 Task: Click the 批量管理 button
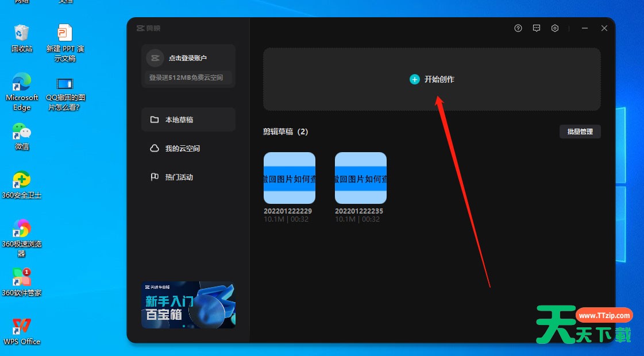(580, 131)
